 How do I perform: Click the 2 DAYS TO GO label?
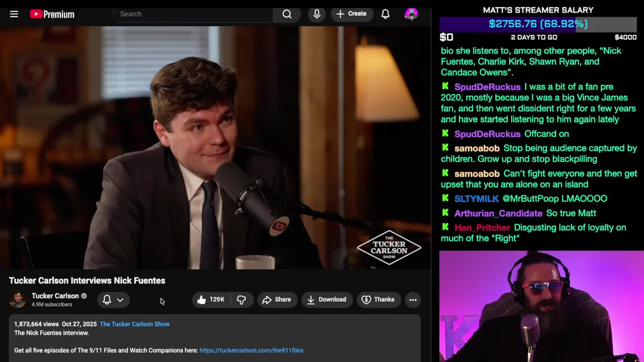[x=534, y=37]
